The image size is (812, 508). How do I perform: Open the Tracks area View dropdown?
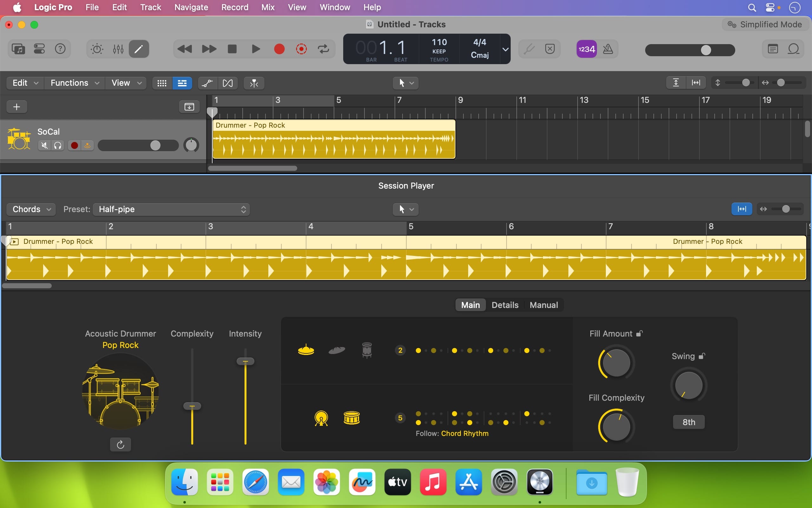126,83
